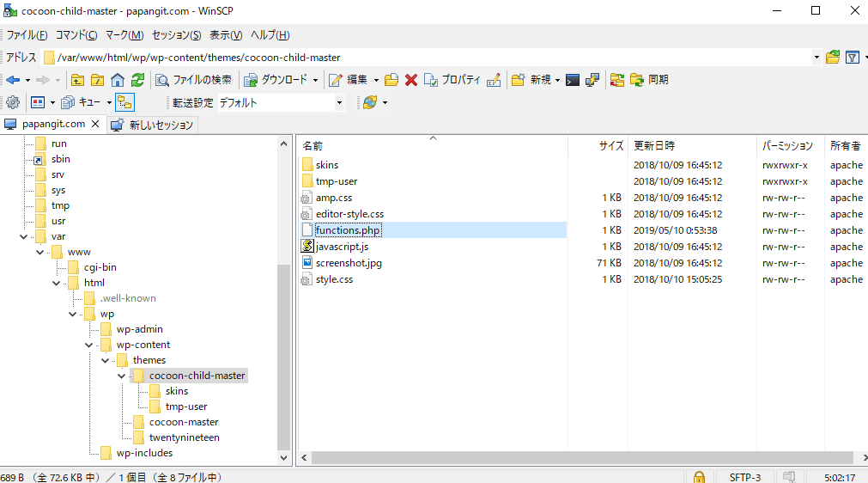Screen dimensions: 868x483
Task: Click the lock icon in status bar
Action: (699, 477)
